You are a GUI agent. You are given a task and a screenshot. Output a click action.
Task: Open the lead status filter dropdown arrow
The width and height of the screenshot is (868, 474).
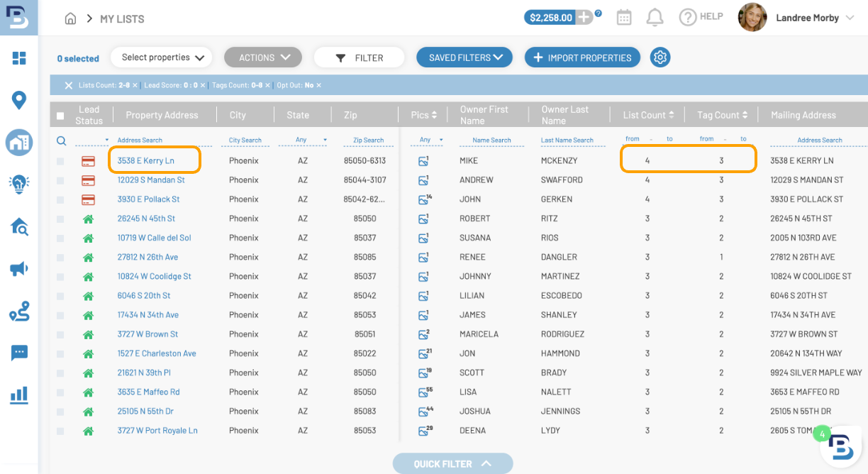pos(106,140)
